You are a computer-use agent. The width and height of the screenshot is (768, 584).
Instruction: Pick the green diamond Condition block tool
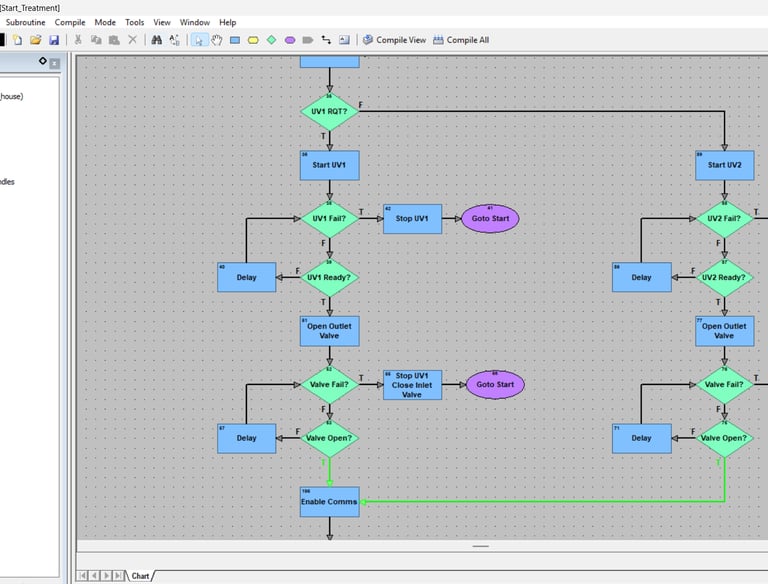271,40
